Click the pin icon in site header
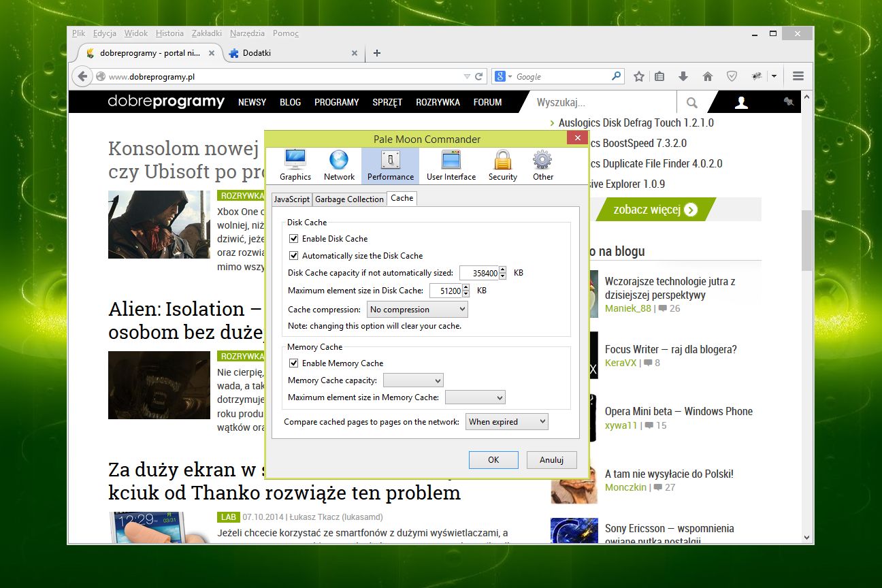 pyautogui.click(x=789, y=102)
